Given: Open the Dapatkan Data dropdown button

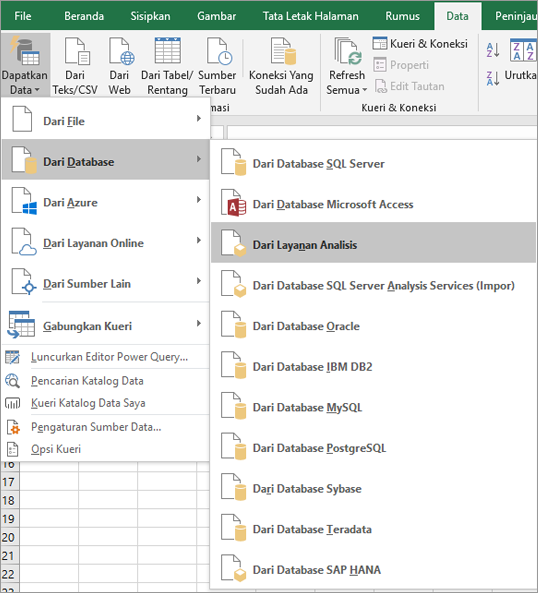Looking at the screenshot, I should tap(25, 64).
